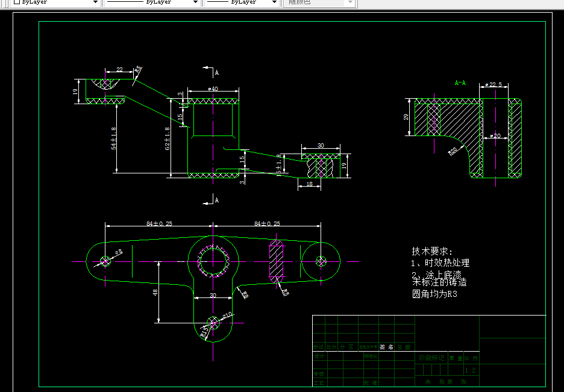Viewport: 564px width, 392px height.
Task: Select the 62±1.8 vertical dimension text
Action: [168, 138]
